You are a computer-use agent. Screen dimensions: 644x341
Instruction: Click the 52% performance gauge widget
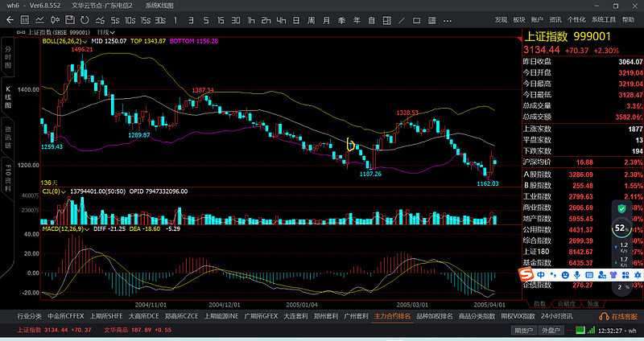pyautogui.click(x=621, y=228)
